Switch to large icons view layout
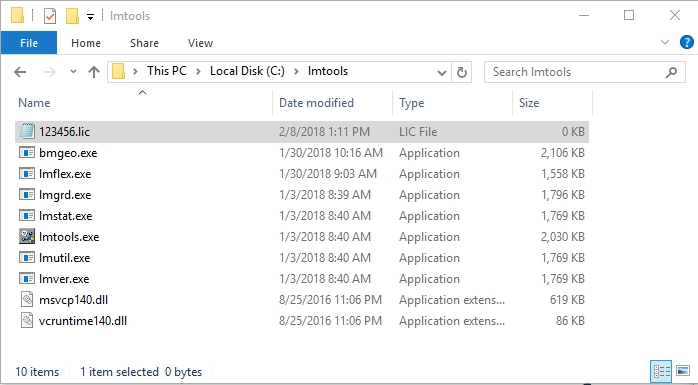The height and width of the screenshot is (385, 698). click(683, 370)
